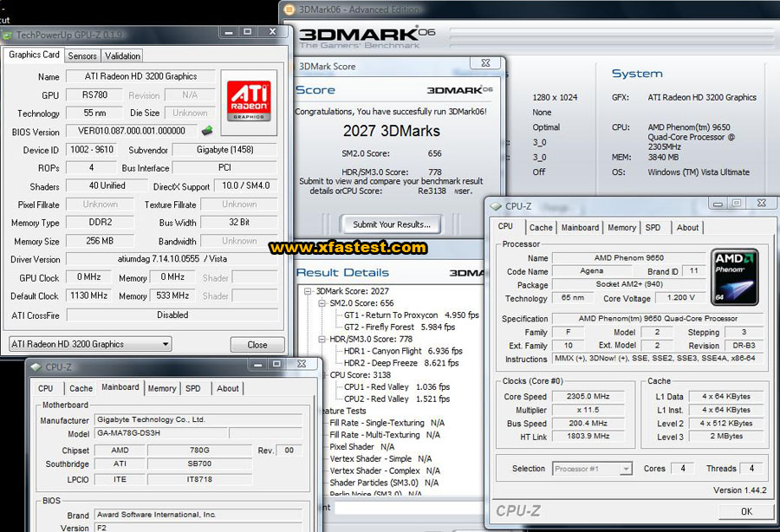Viewport: 780px width, 532px height.
Task: Collapse the SM2.0 Score: 656 node
Action: (322, 303)
